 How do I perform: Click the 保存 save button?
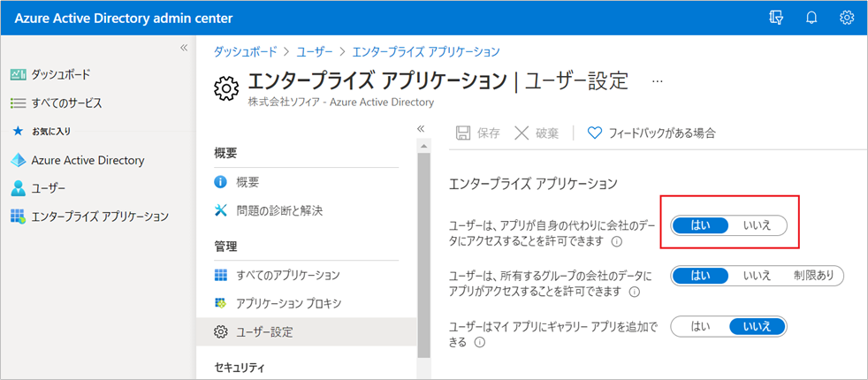point(477,133)
